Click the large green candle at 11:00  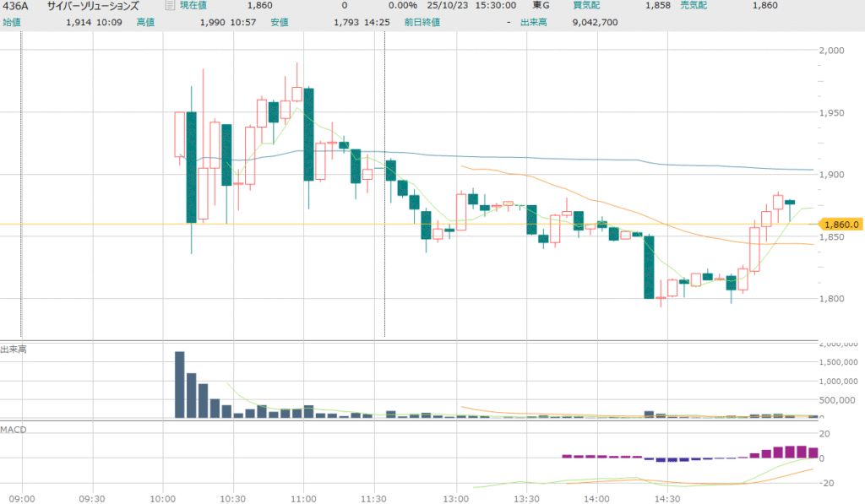(309, 134)
